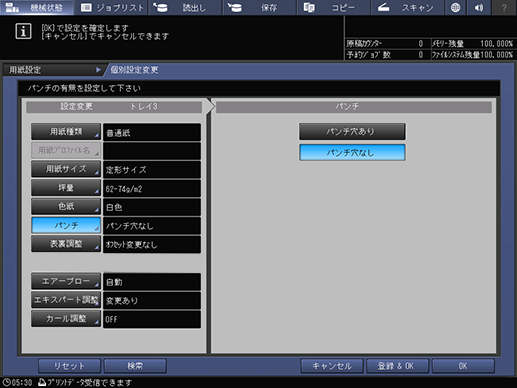Switch to the 保存 store tab
Viewport: 517px width, 388px height.
tap(260, 7)
